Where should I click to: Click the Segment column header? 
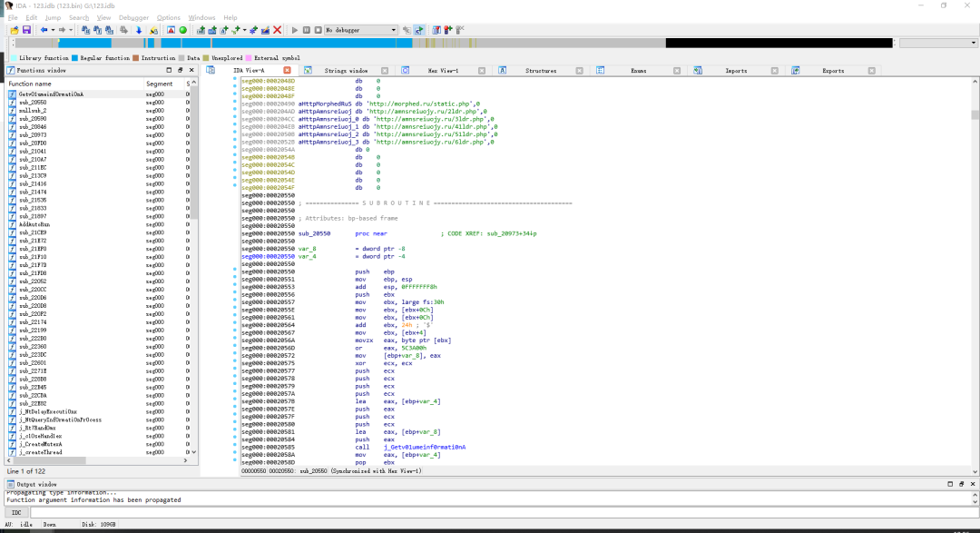[160, 84]
